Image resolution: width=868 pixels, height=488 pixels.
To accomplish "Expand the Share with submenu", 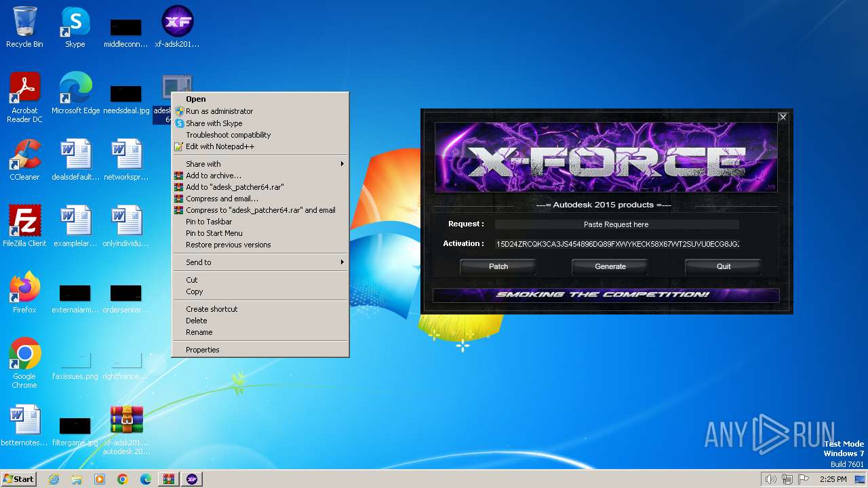I will [260, 164].
